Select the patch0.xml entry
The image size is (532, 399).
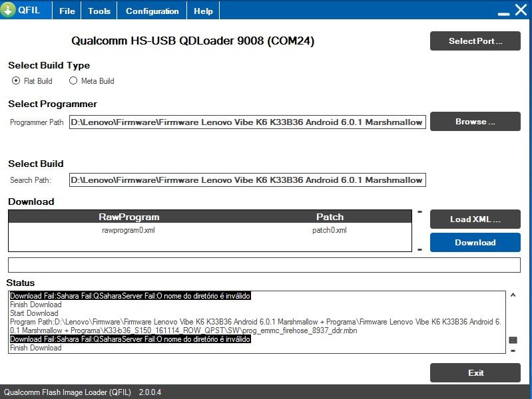(x=330, y=230)
